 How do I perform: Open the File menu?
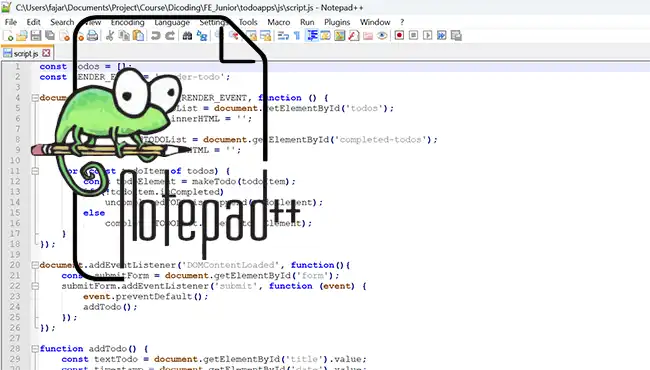point(11,22)
